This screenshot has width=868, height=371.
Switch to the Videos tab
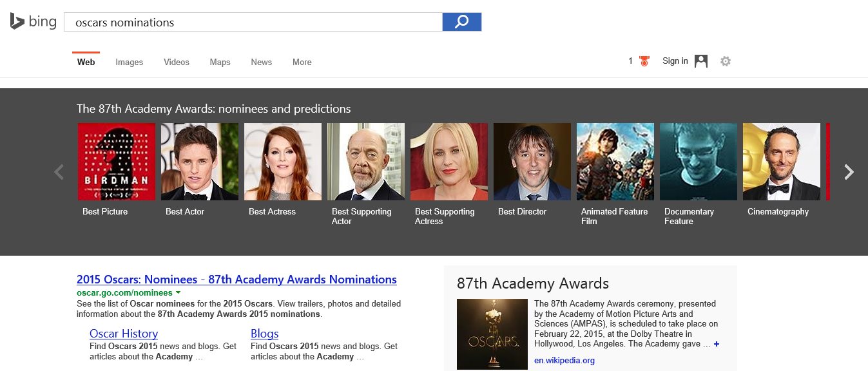177,62
